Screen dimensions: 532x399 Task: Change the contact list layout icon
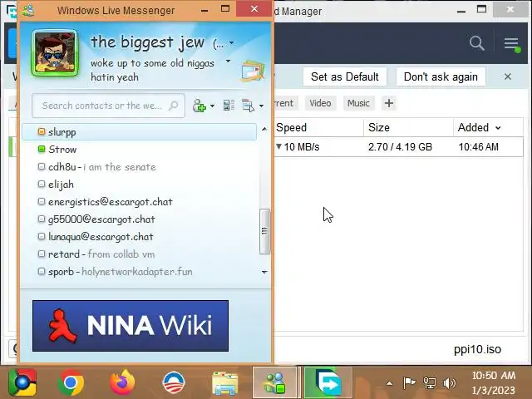pos(229,106)
